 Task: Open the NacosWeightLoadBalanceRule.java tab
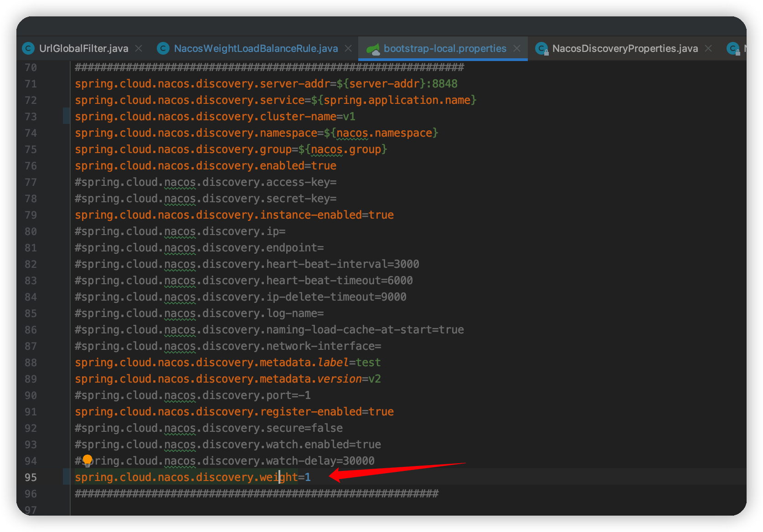tap(256, 48)
